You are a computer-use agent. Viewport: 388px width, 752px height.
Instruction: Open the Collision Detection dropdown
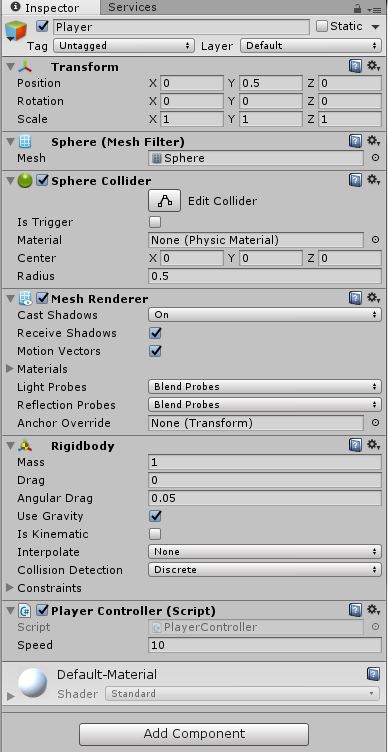(265, 570)
